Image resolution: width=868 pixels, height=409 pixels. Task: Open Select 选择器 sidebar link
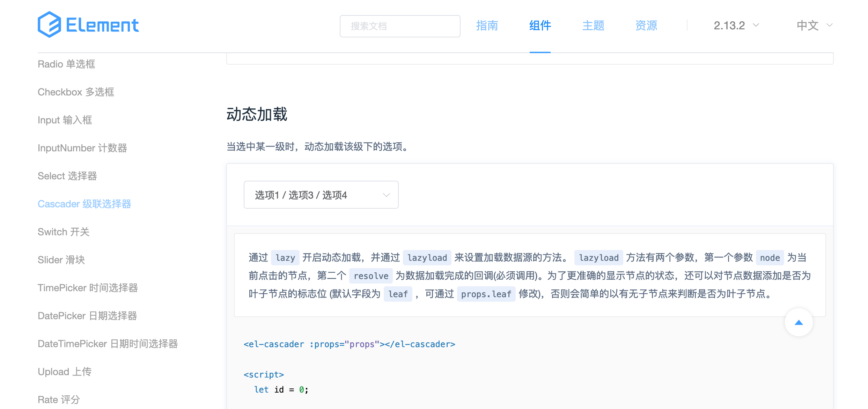click(67, 176)
